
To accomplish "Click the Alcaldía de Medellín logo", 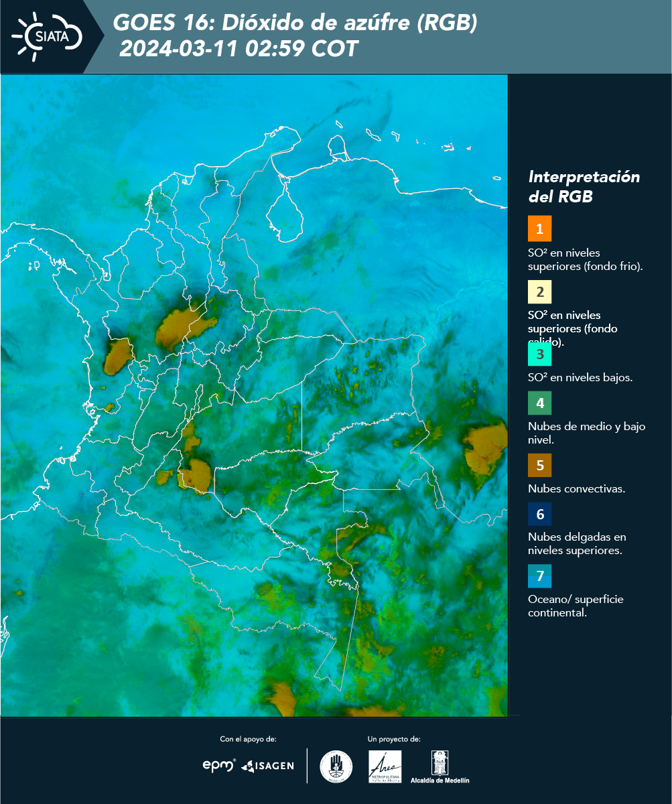I will click(440, 766).
